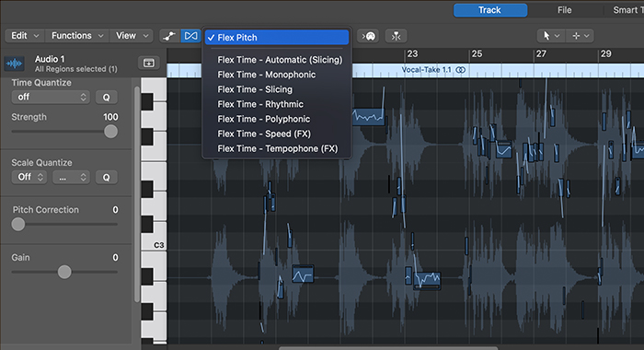Click bar 23 in the ruler
The image size is (644, 350).
412,53
